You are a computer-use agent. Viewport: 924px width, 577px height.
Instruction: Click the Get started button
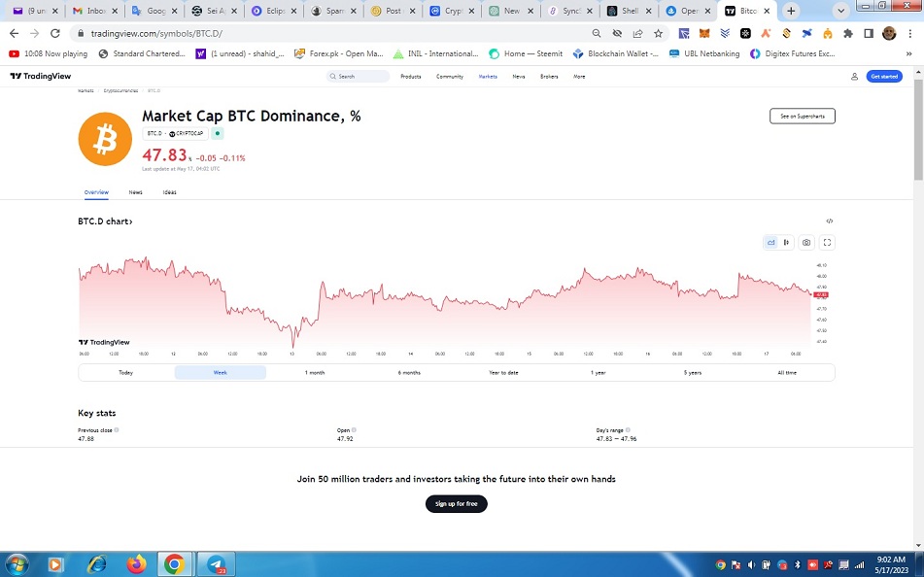(x=884, y=76)
